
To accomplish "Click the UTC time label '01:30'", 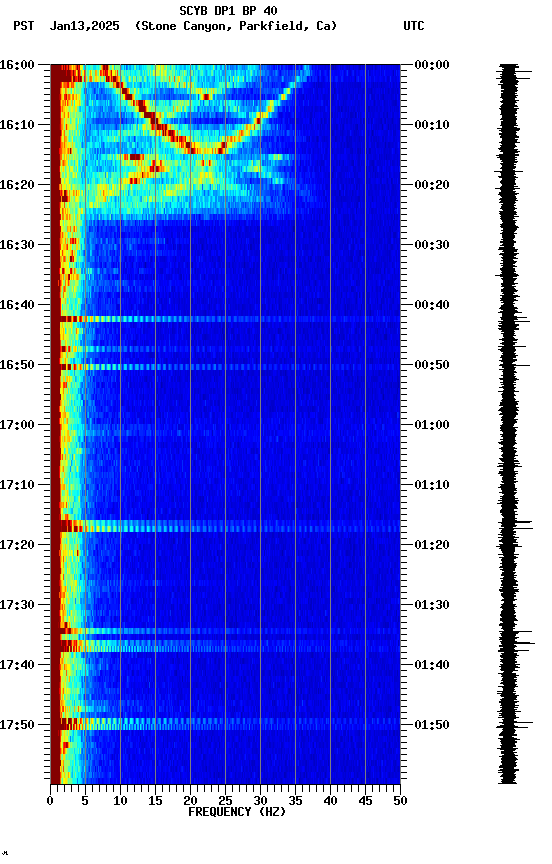I will (x=432, y=606).
